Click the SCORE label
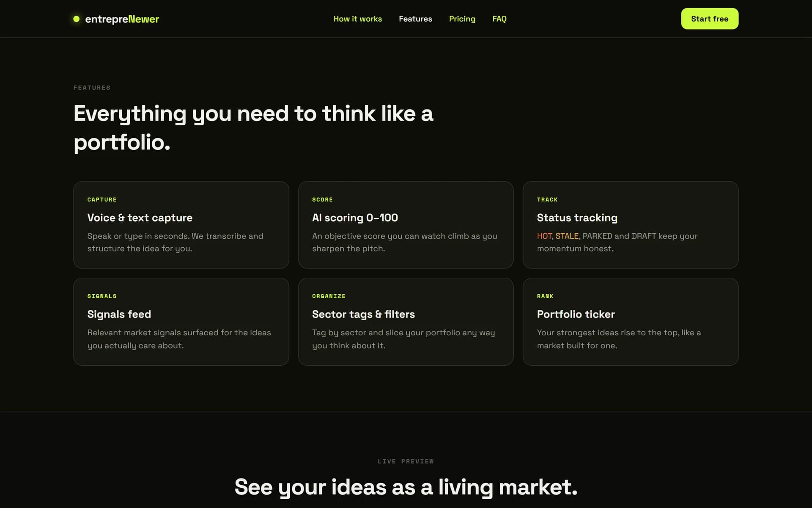Screen dimensions: 812x508 click(322, 199)
